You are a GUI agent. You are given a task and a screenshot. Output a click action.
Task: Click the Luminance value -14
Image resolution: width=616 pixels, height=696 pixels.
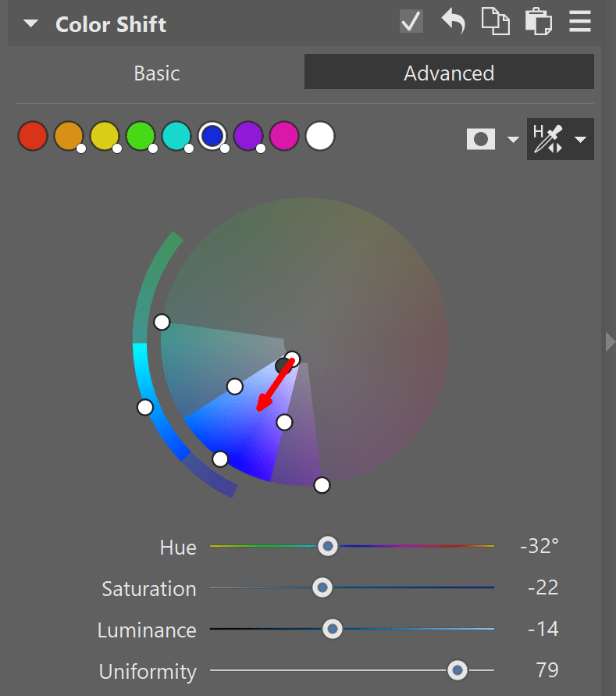click(543, 629)
